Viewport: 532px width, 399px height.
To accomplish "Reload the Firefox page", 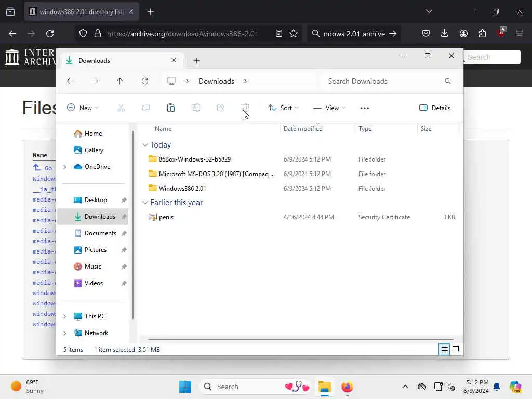I will (50, 34).
